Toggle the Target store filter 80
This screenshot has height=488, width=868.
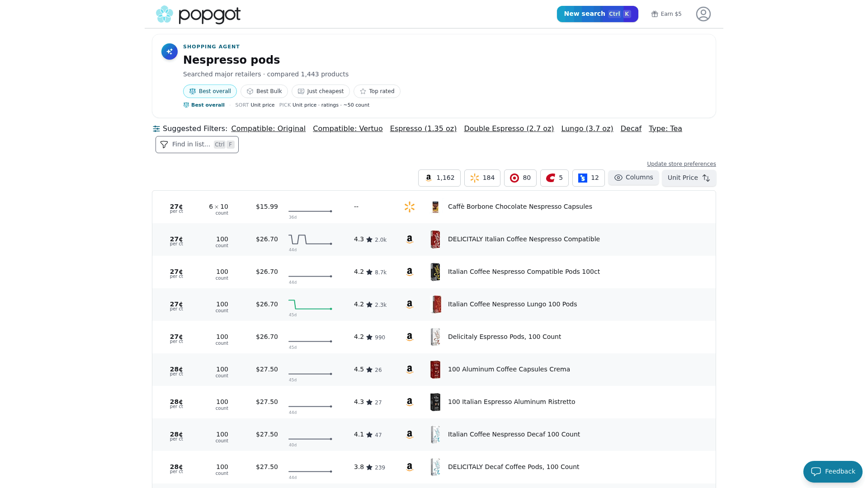tap(520, 178)
